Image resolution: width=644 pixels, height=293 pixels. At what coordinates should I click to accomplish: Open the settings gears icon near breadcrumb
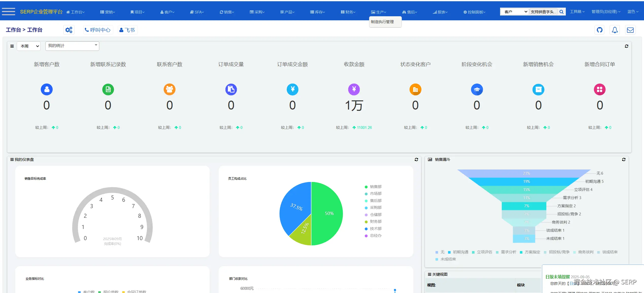pyautogui.click(x=69, y=30)
